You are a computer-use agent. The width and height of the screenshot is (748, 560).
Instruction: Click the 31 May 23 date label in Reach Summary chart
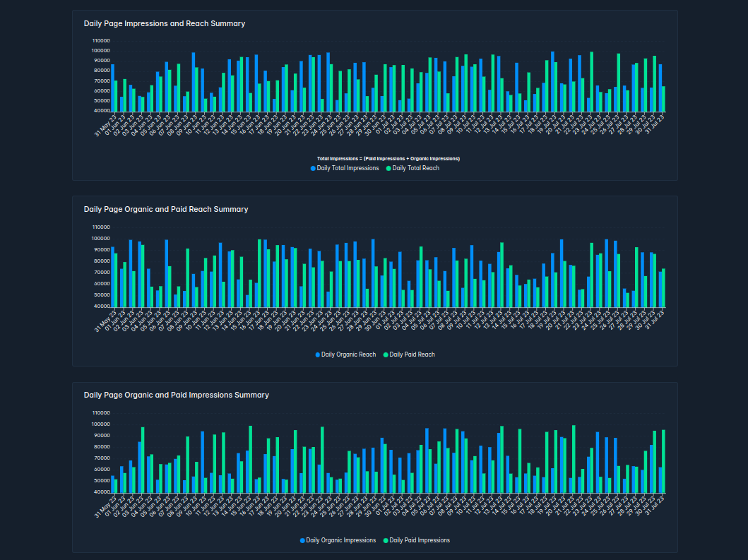click(x=105, y=321)
